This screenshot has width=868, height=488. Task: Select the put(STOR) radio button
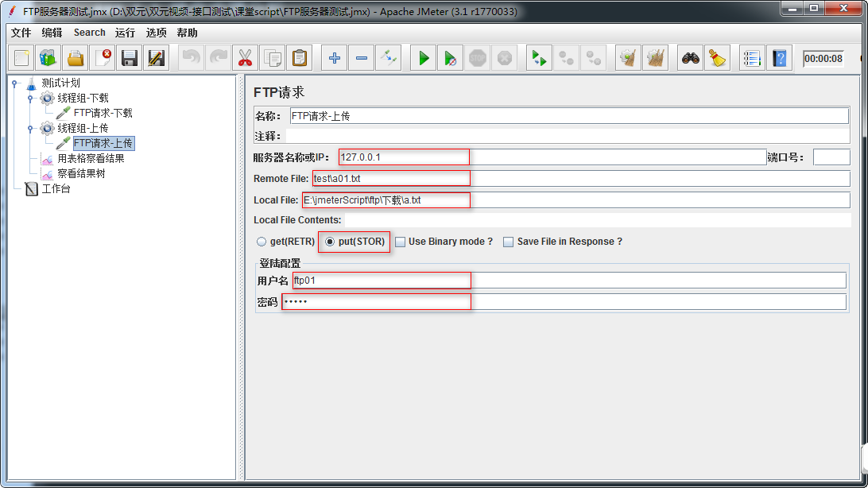tap(330, 242)
